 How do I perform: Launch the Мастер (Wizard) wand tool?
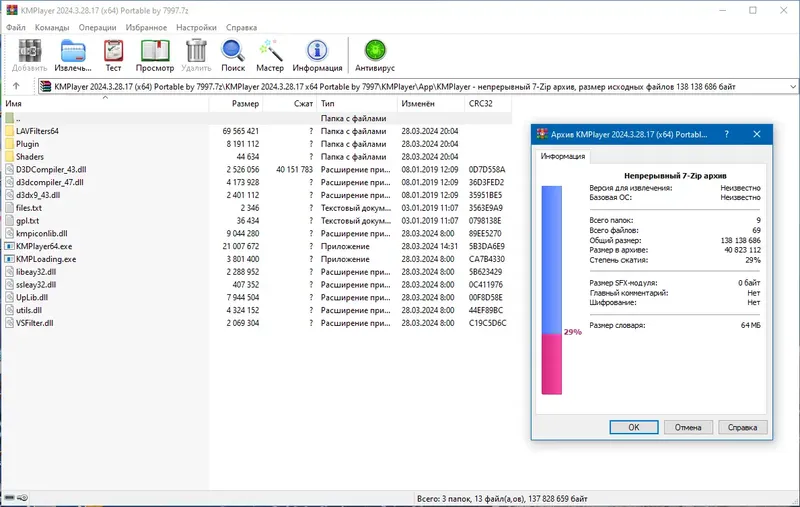coord(270,51)
